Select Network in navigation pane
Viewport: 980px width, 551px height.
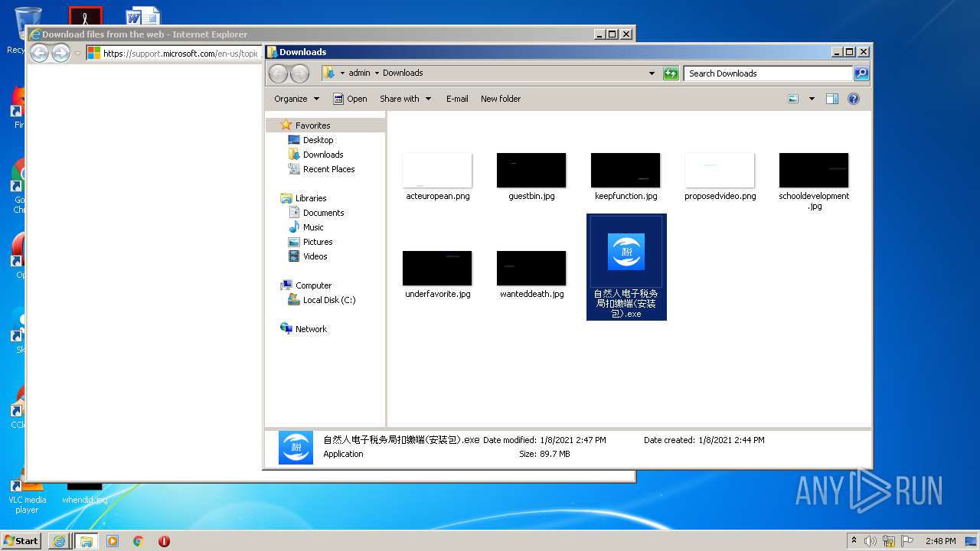coord(311,329)
